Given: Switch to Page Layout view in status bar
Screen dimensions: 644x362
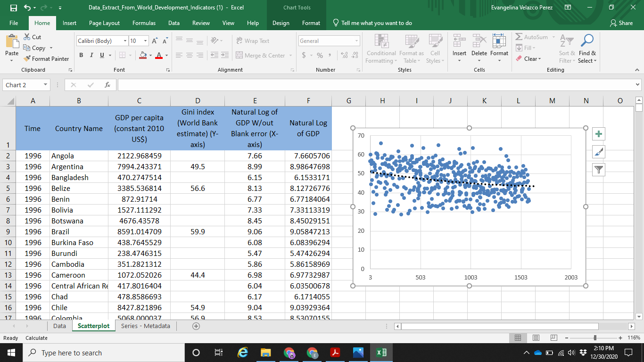Looking at the screenshot, I should click(x=536, y=338).
